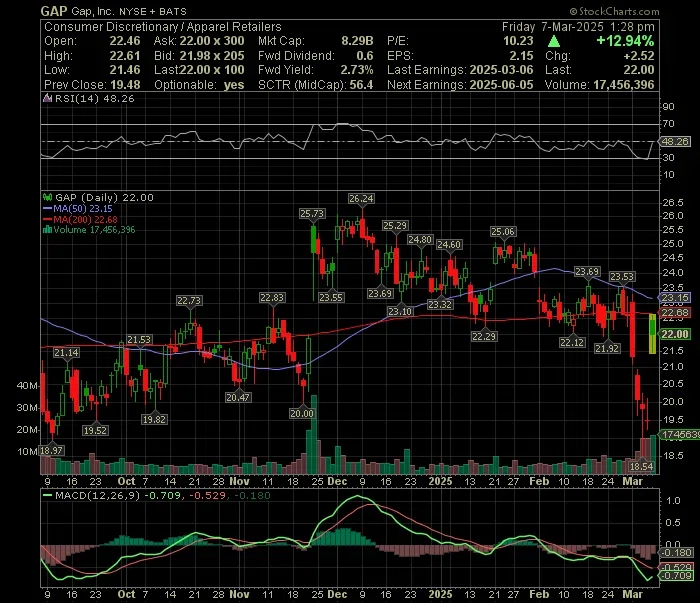Click the blue 23.15 MA tag on price axis
This screenshot has width=700, height=603.
tap(675, 298)
